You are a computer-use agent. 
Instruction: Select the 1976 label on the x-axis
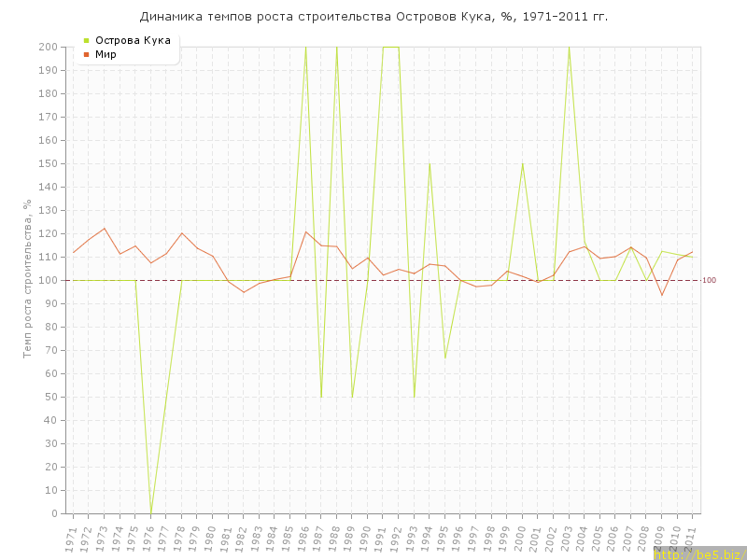[148, 538]
